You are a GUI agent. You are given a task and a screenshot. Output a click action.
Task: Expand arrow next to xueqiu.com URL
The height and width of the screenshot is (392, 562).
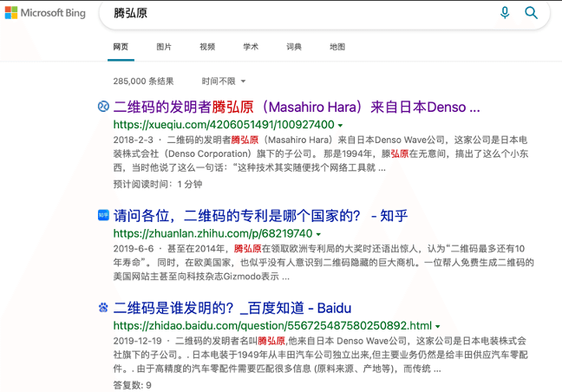[x=341, y=126]
